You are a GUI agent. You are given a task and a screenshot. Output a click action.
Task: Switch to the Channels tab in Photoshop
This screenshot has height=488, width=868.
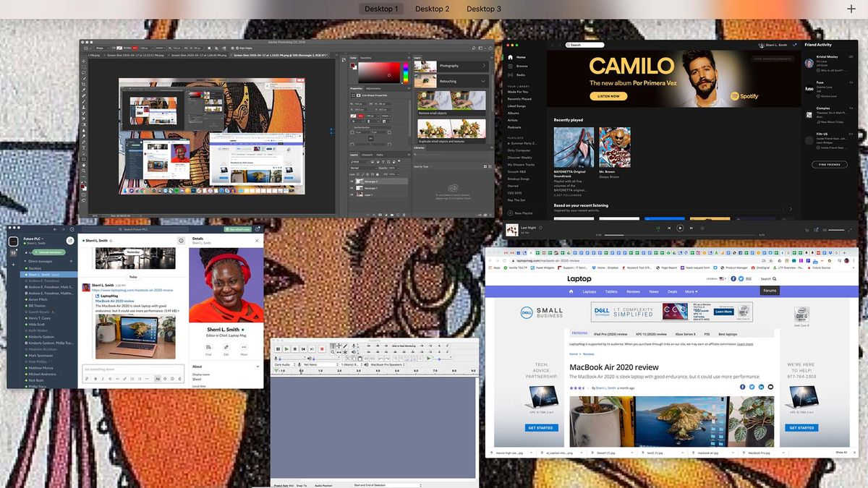click(x=367, y=155)
